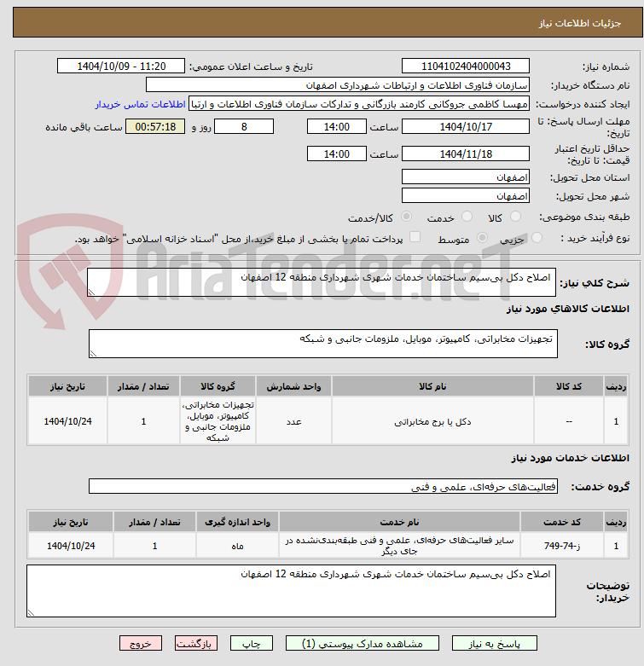This screenshot has height=666, width=644.
Task: Click the announcement date field 1404/10/09 - 11:20
Action: [121, 67]
